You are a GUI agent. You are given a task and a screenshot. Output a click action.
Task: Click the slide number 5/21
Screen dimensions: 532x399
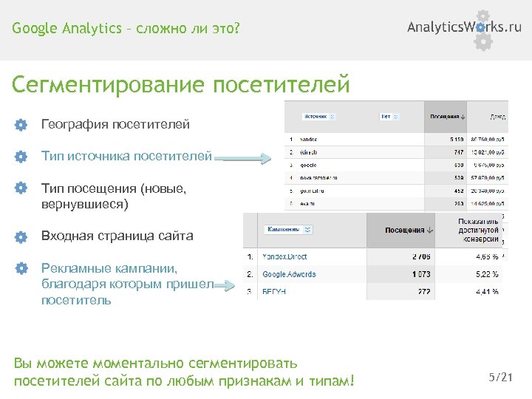pos(500,378)
